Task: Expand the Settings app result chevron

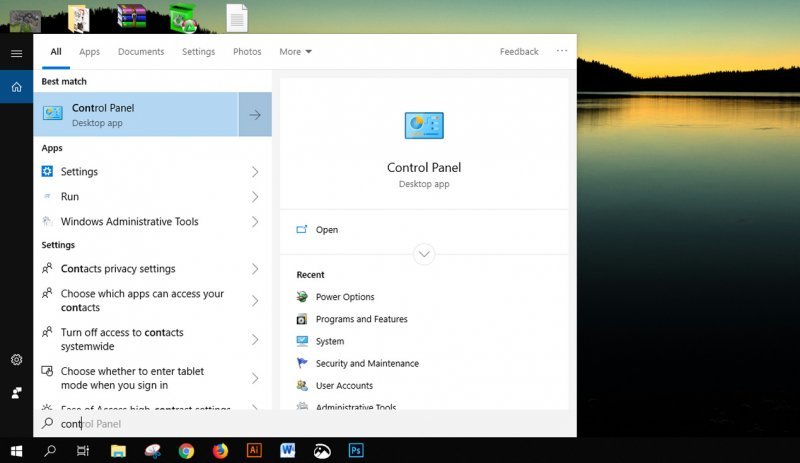Action: tap(255, 172)
